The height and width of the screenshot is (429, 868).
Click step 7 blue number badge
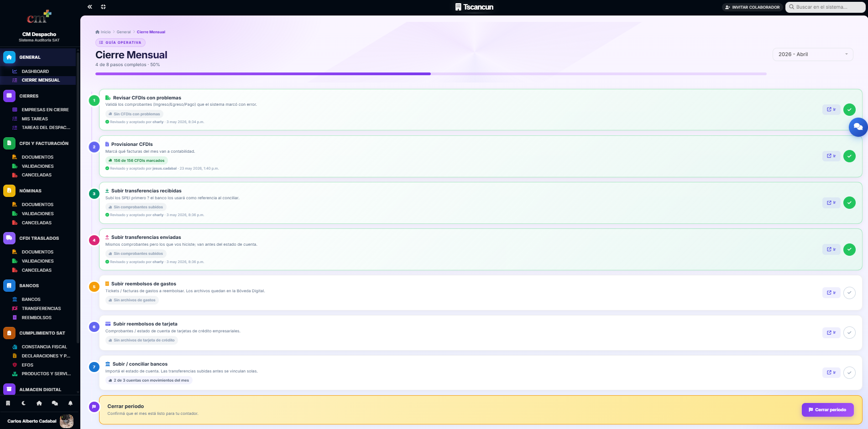pyautogui.click(x=94, y=367)
